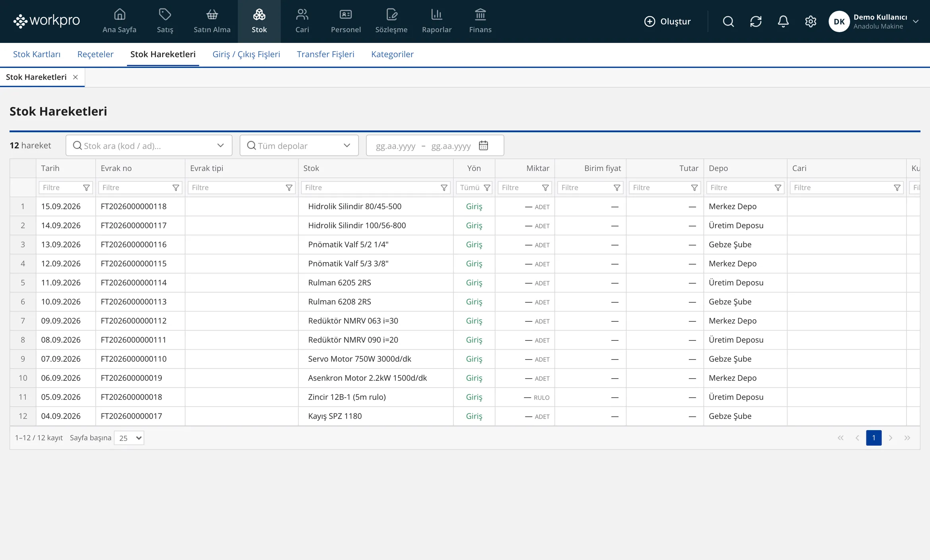Open the Satış module
The height and width of the screenshot is (560, 930).
(165, 21)
